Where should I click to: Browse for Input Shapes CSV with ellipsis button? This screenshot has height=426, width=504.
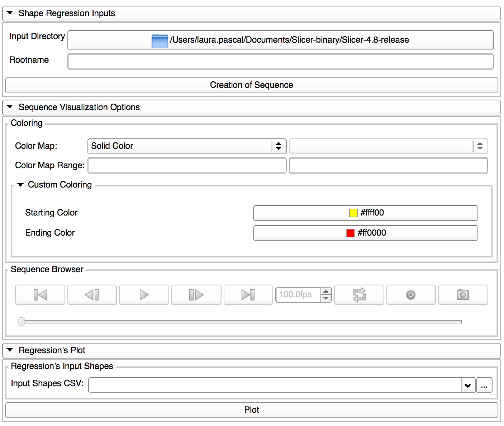tap(484, 386)
